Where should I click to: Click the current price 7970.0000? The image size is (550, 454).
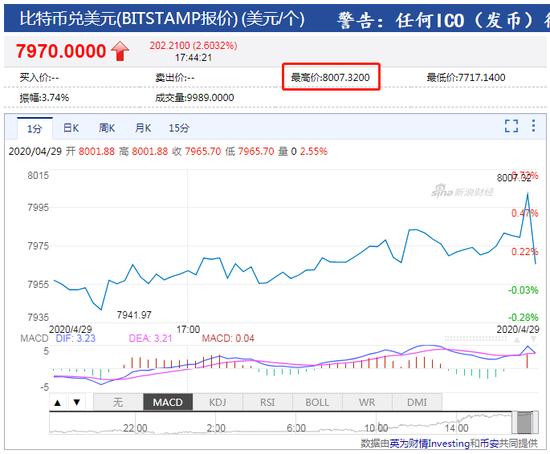click(61, 51)
